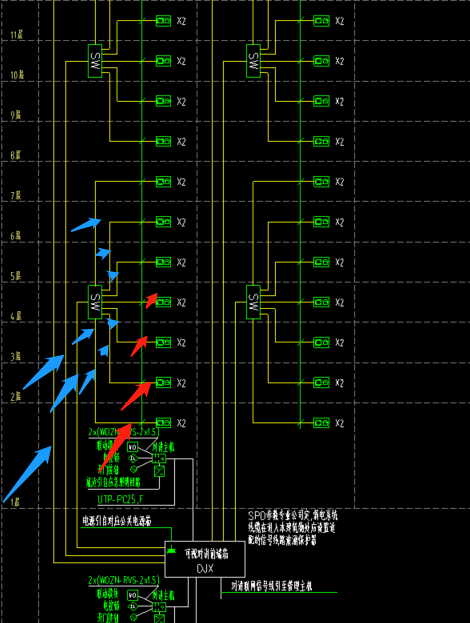This screenshot has width=470, height=623.
Task: Click the 1层 floor label
Action: point(15,502)
